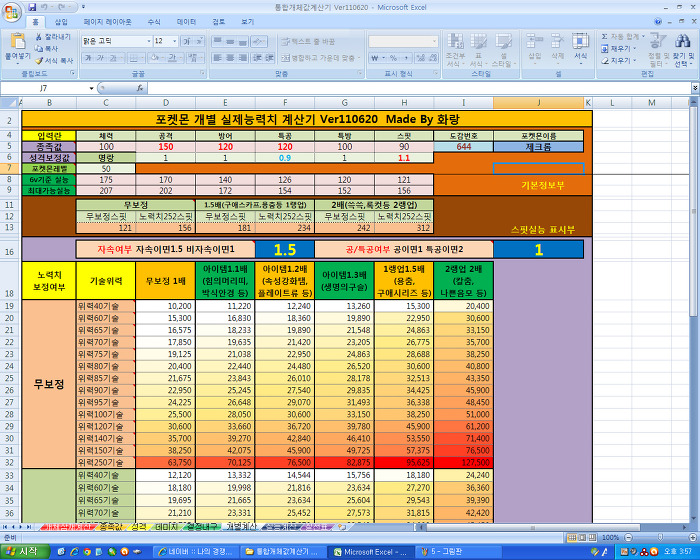The height and width of the screenshot is (560, 700).
Task: Open the 데이터 (Data) ribbon tab
Action: (x=186, y=21)
